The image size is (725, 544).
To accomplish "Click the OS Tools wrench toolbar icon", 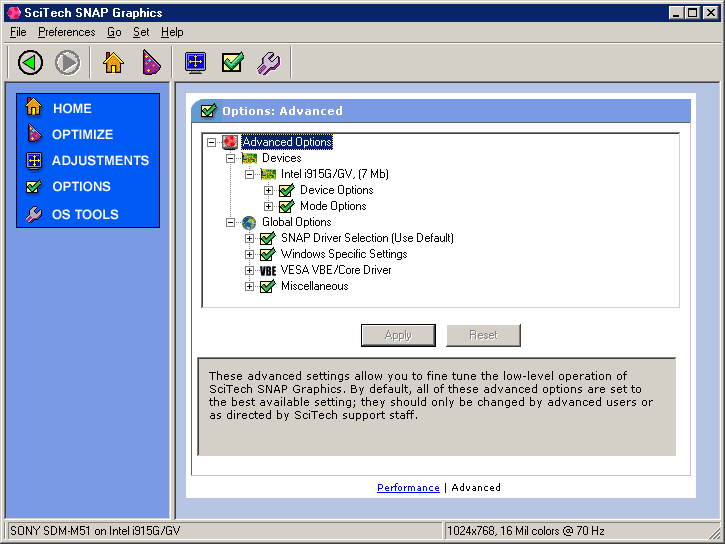I will coord(269,62).
